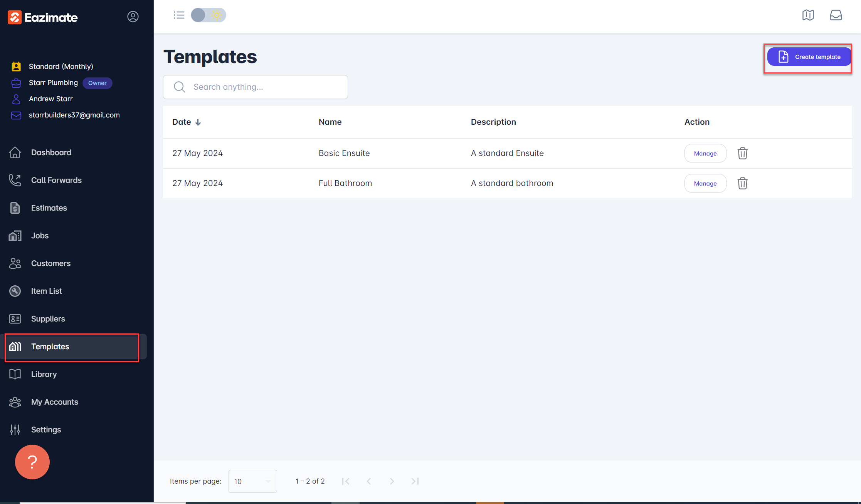Go to Item List in sidebar

pyautogui.click(x=46, y=291)
